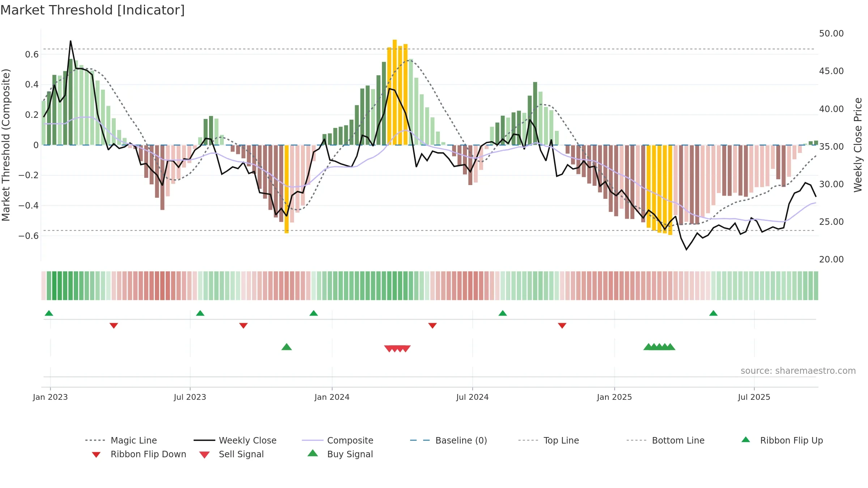This screenshot has width=868, height=488.
Task: Toggle the Bottom Line legend entry
Action: (x=665, y=440)
